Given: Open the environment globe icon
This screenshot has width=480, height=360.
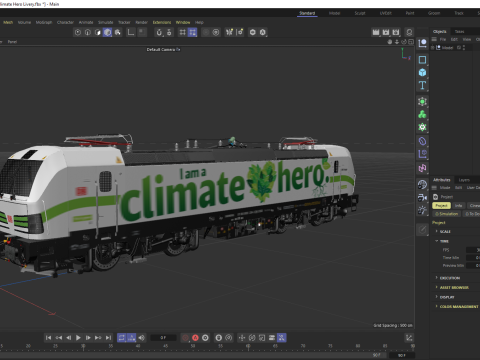Looking at the screenshot, I should (x=422, y=184).
